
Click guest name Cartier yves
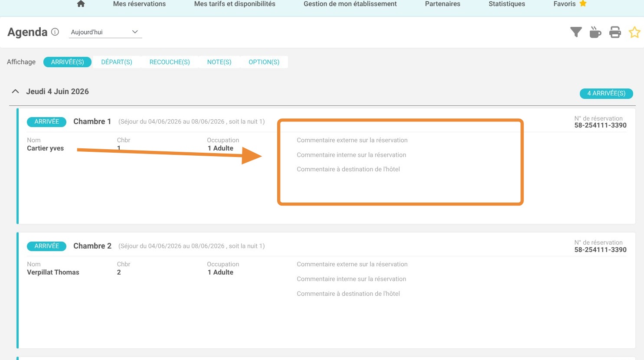coord(45,148)
